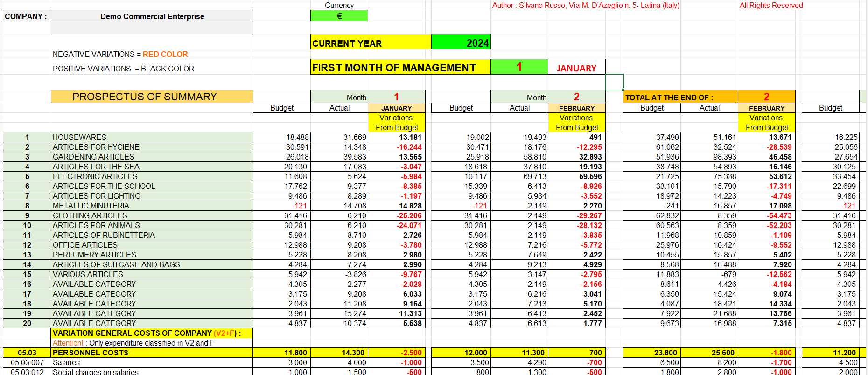Image resolution: width=868 pixels, height=375 pixels.
Task: Click ARTICLES OF RUBINETTERIA label
Action: point(152,235)
